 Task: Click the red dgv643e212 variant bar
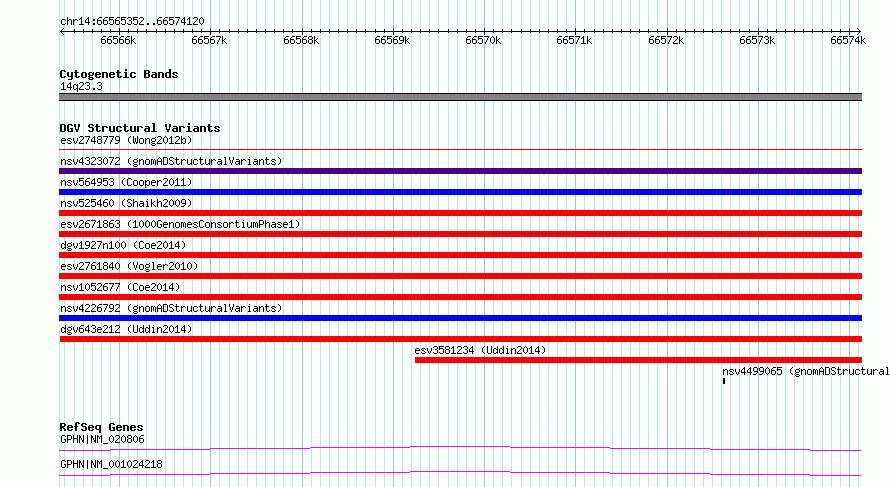click(x=460, y=339)
